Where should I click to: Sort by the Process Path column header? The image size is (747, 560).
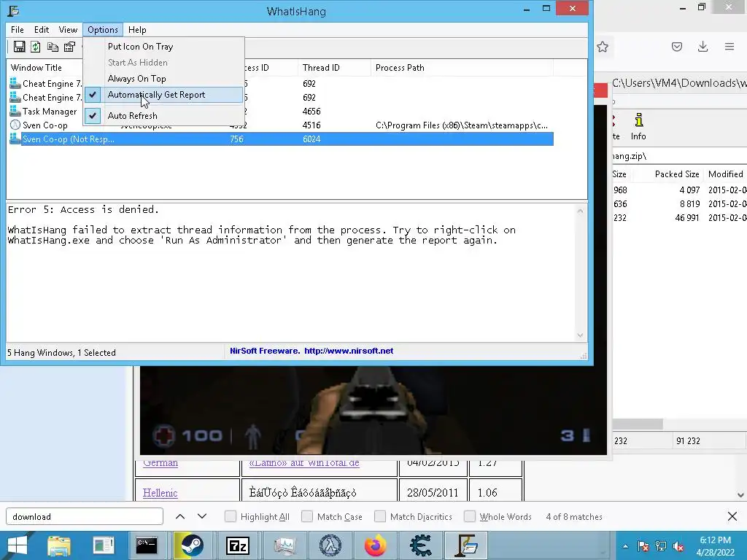click(x=462, y=68)
